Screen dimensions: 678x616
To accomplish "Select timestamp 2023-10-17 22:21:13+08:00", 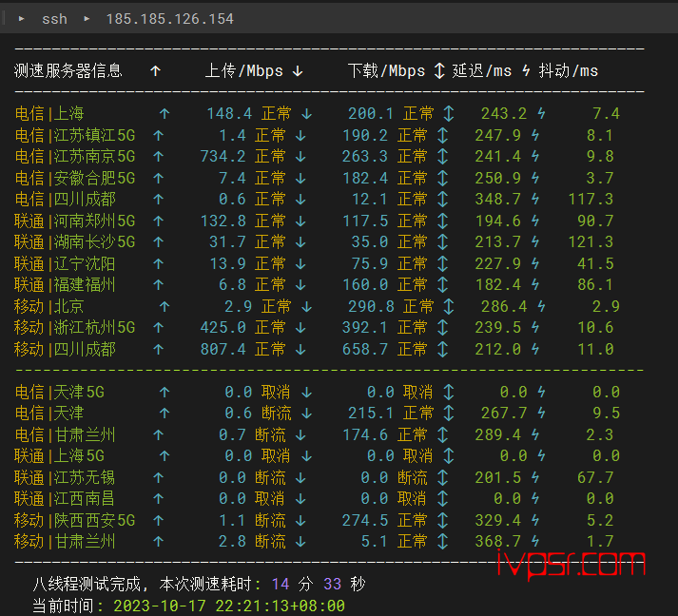I will click(x=229, y=606).
